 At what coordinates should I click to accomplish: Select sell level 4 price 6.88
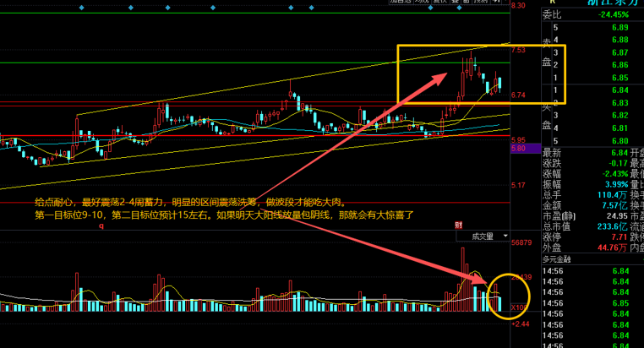(x=620, y=40)
